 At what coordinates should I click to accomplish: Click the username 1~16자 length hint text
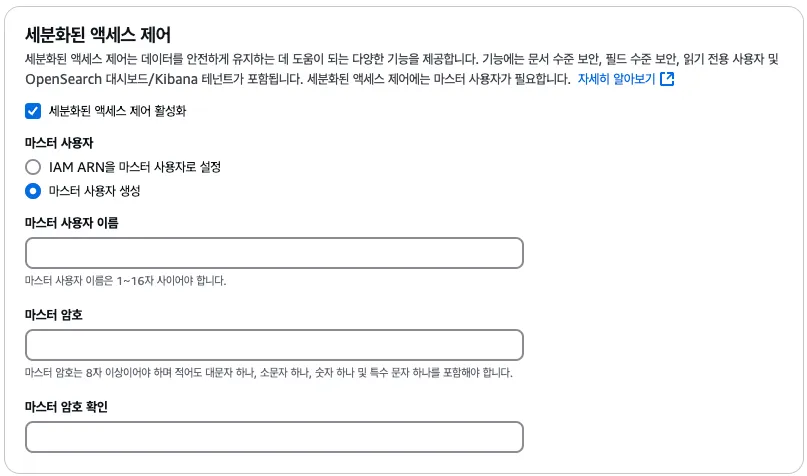pos(126,280)
